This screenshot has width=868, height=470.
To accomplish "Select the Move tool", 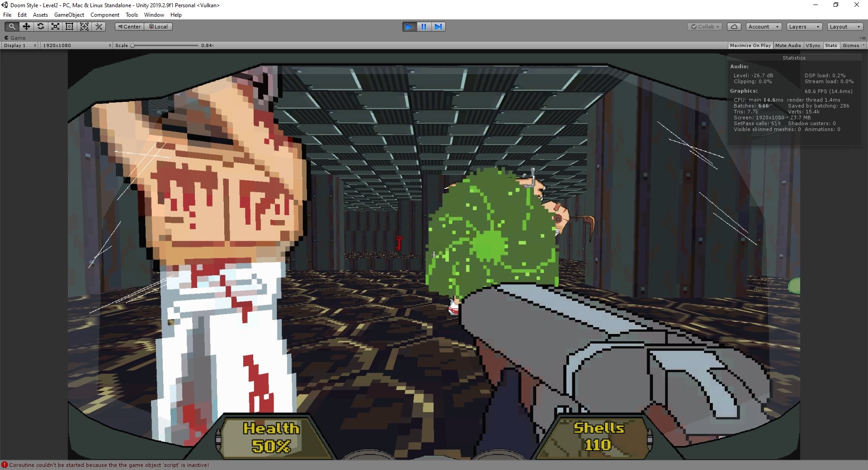I will (26, 27).
